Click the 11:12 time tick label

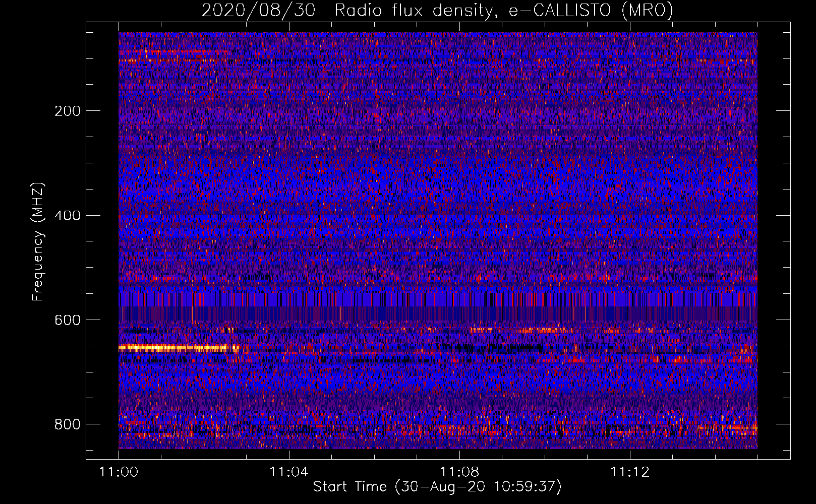[x=630, y=472]
